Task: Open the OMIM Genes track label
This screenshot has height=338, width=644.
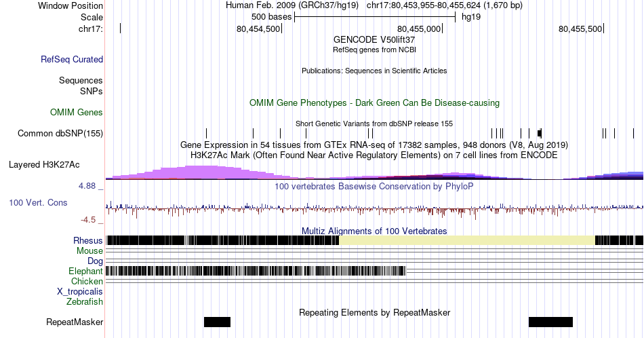Action: coord(77,112)
